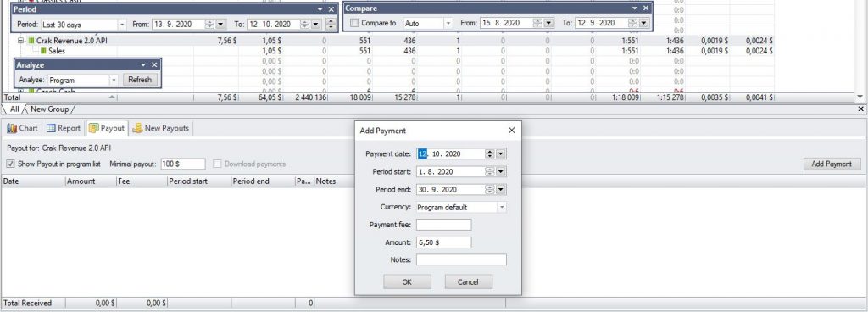Toggle Show Payout in program list
The height and width of the screenshot is (312, 868).
click(x=10, y=164)
